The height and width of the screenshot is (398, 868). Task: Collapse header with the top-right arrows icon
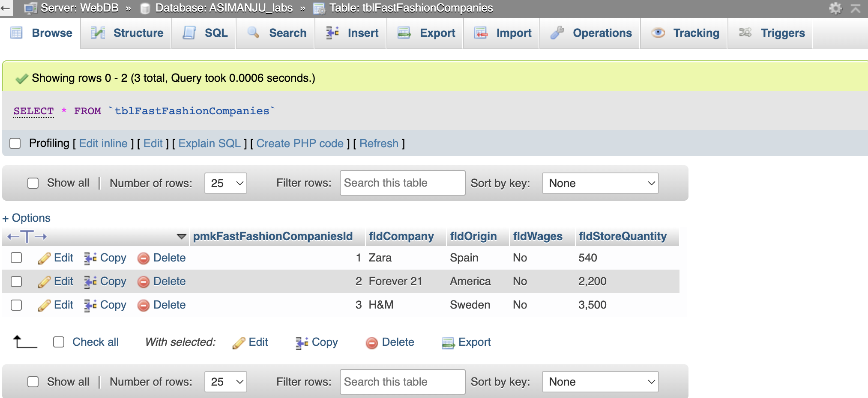856,8
